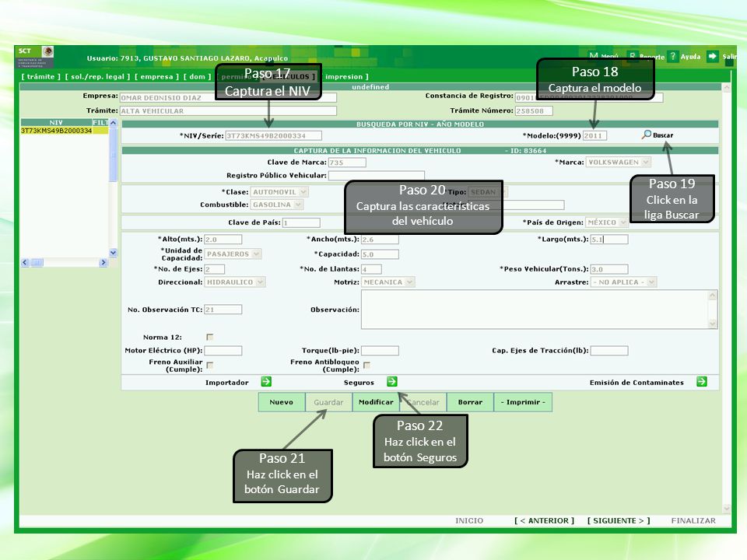
Task: Go to the SIGUIENTE step link
Action: (619, 520)
